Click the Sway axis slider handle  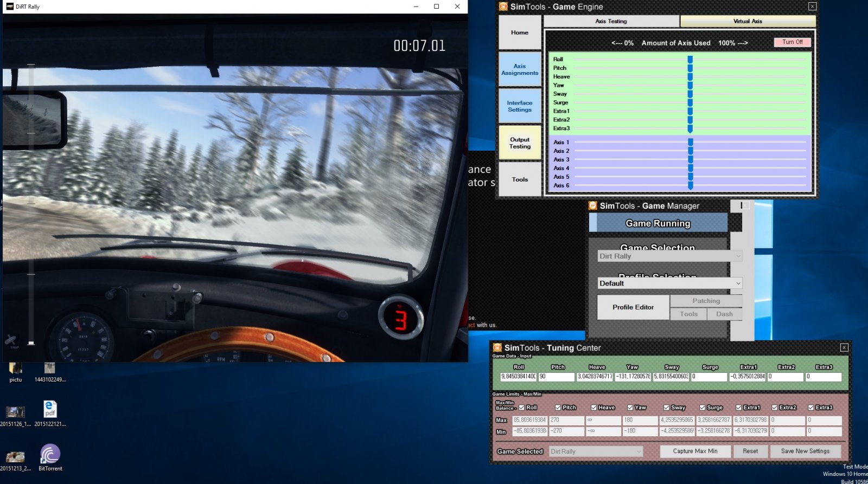click(690, 94)
